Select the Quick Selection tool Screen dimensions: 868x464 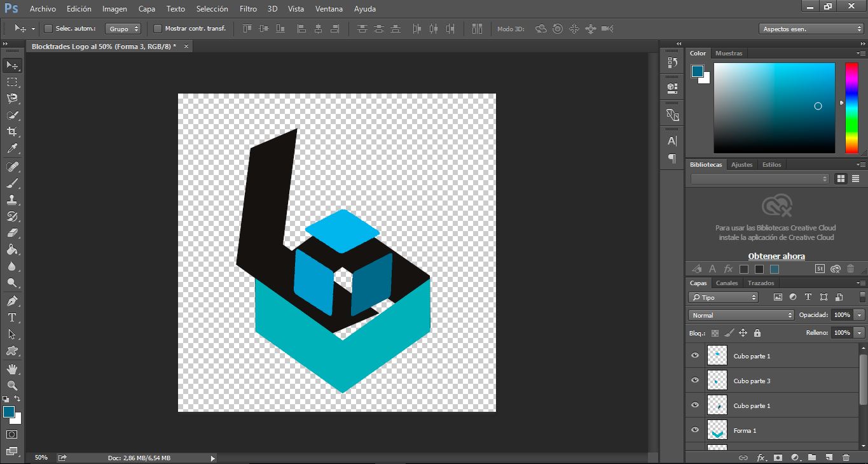pos(12,115)
